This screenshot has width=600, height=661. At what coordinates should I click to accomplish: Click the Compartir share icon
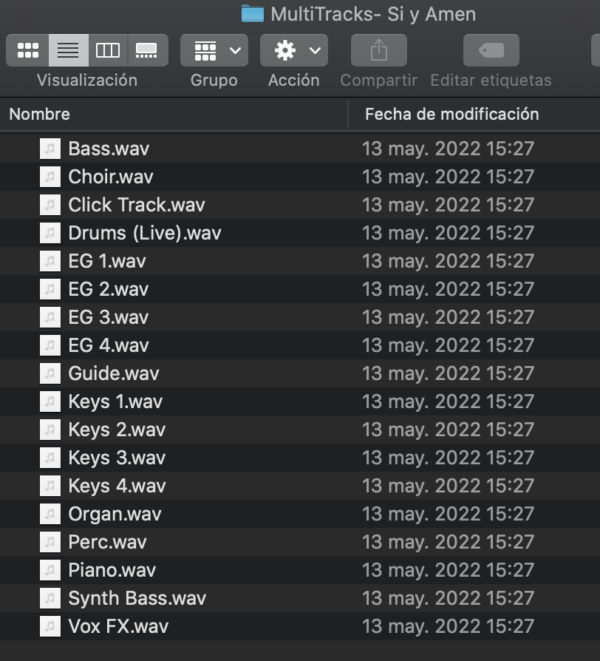[x=379, y=51]
